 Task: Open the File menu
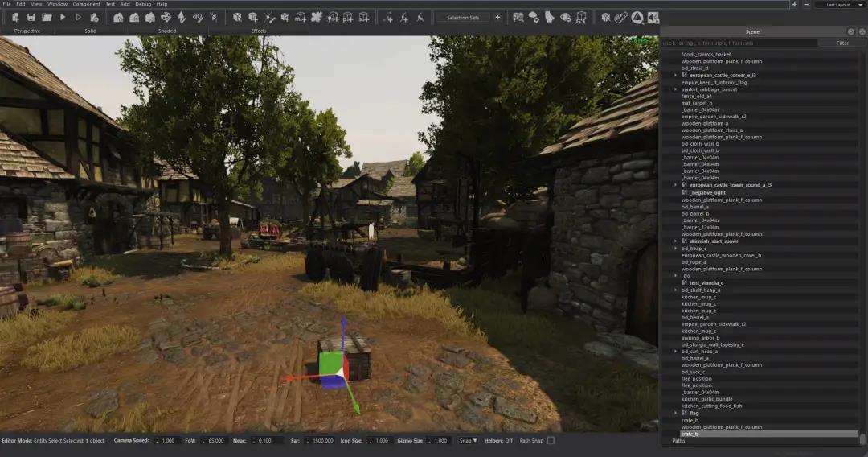point(6,4)
